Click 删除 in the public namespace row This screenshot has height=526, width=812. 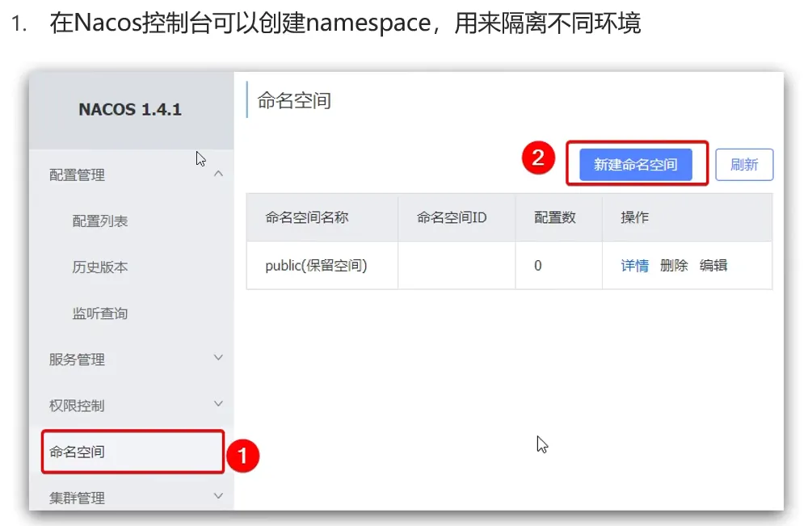[673, 265]
